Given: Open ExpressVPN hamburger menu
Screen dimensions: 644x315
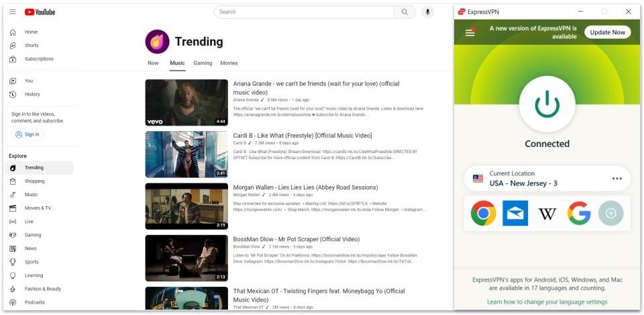Looking at the screenshot, I should point(470,32).
